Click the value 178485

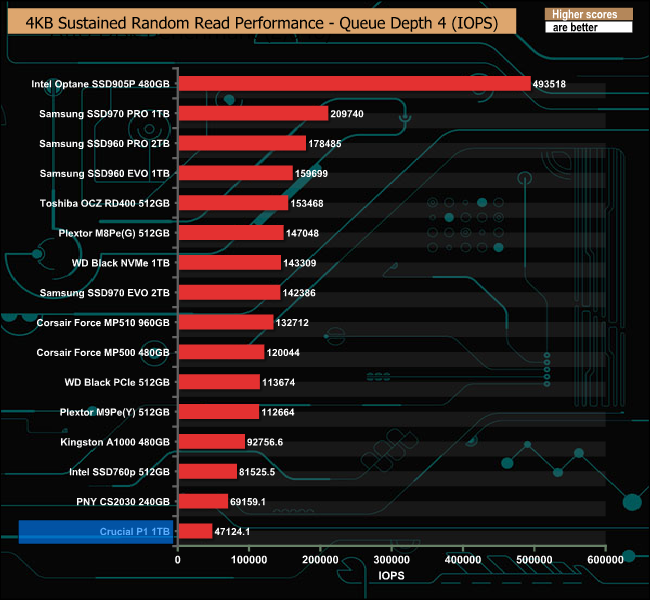(325, 144)
